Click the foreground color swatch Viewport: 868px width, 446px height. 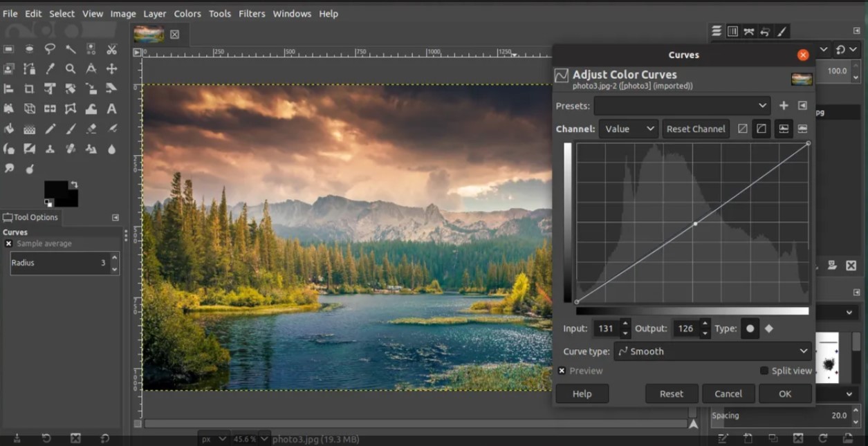(x=55, y=189)
